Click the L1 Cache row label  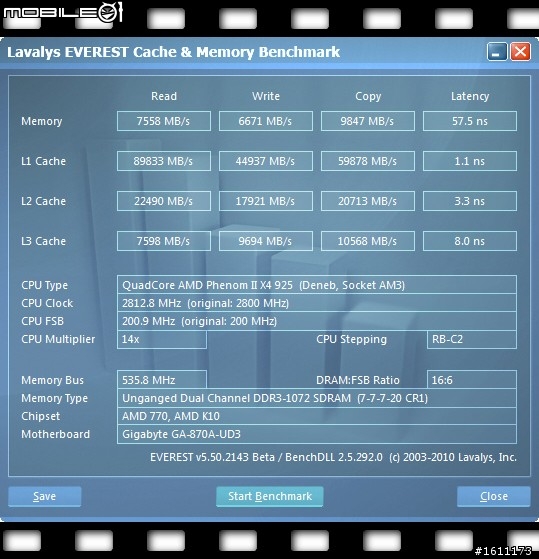point(43,161)
